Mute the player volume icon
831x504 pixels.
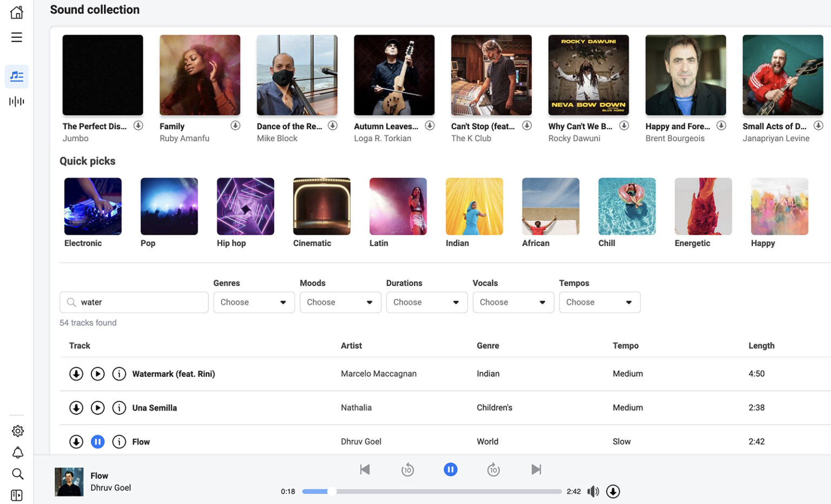(593, 491)
